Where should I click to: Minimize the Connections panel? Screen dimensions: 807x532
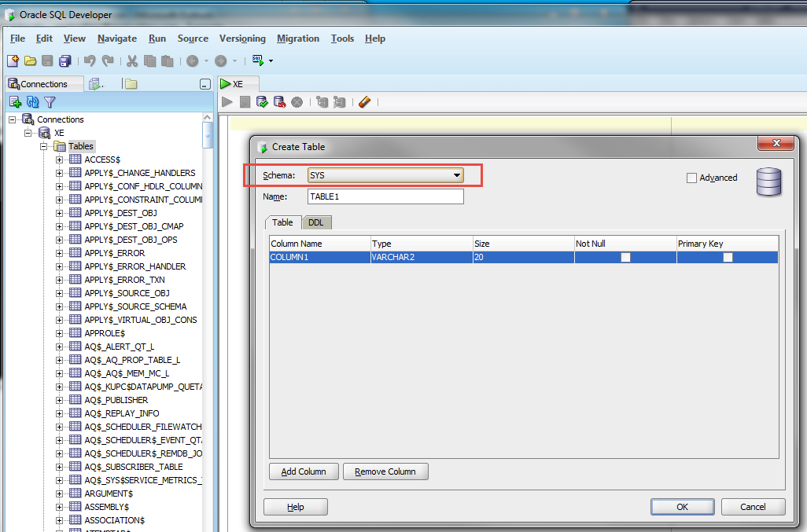coord(205,84)
